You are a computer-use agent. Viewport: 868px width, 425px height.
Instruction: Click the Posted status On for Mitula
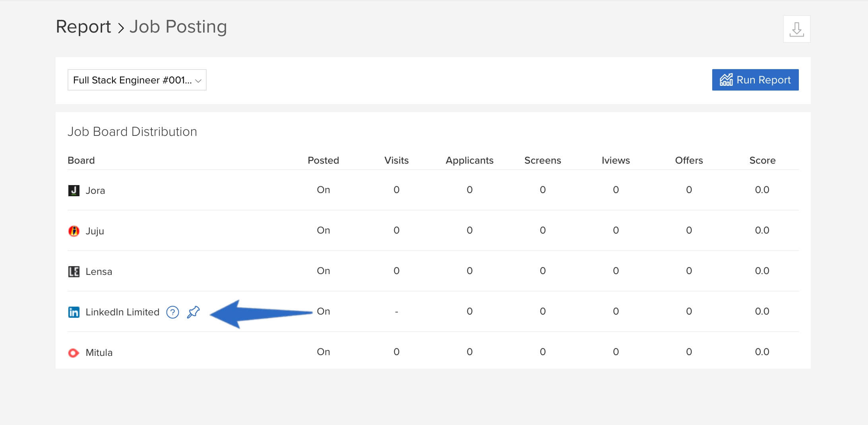click(323, 352)
